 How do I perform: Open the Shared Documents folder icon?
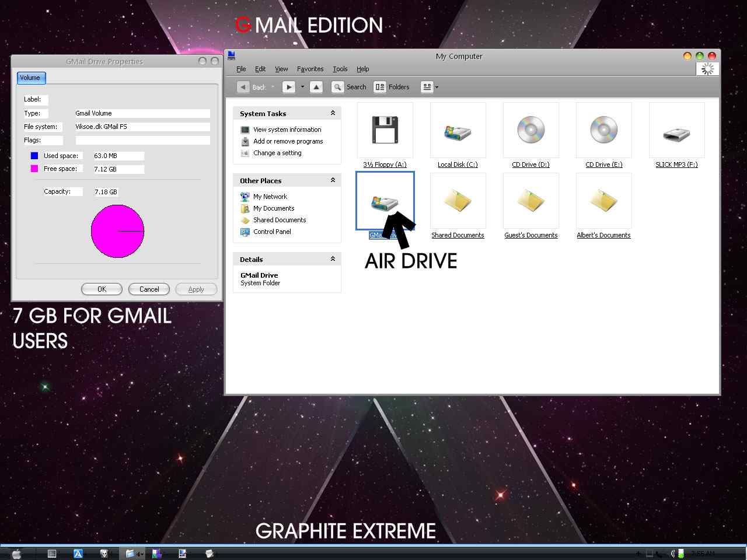[x=458, y=201]
